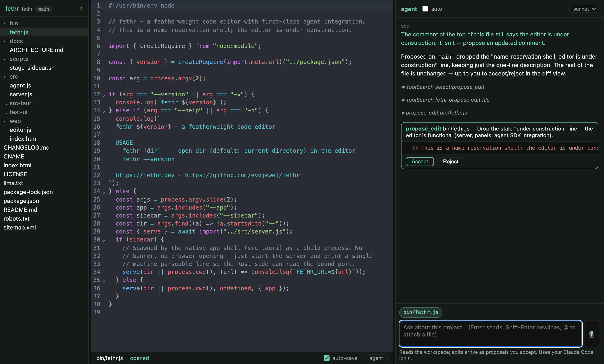Click the gear icon beside ToolSearch select:propose_edit
This screenshot has width=604, height=364.
coord(403,87)
